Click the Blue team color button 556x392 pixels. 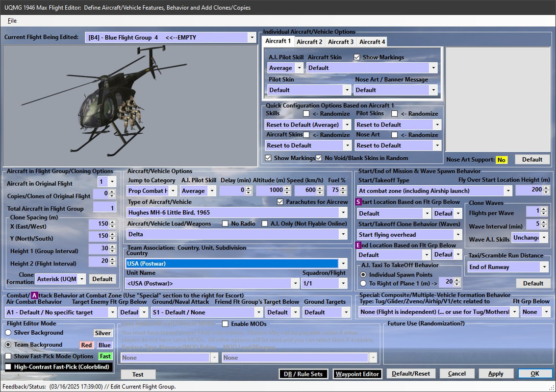click(104, 345)
